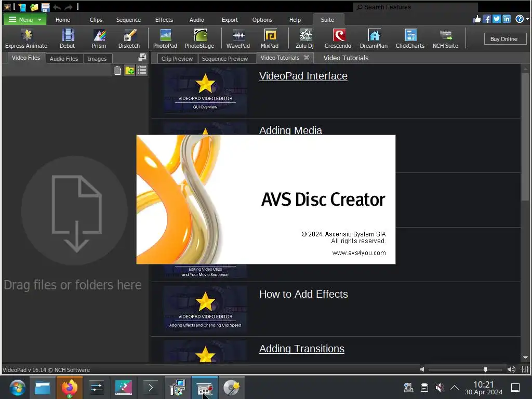The width and height of the screenshot is (532, 399).
Task: Open the Sequence ribbon tab
Action: 128,20
